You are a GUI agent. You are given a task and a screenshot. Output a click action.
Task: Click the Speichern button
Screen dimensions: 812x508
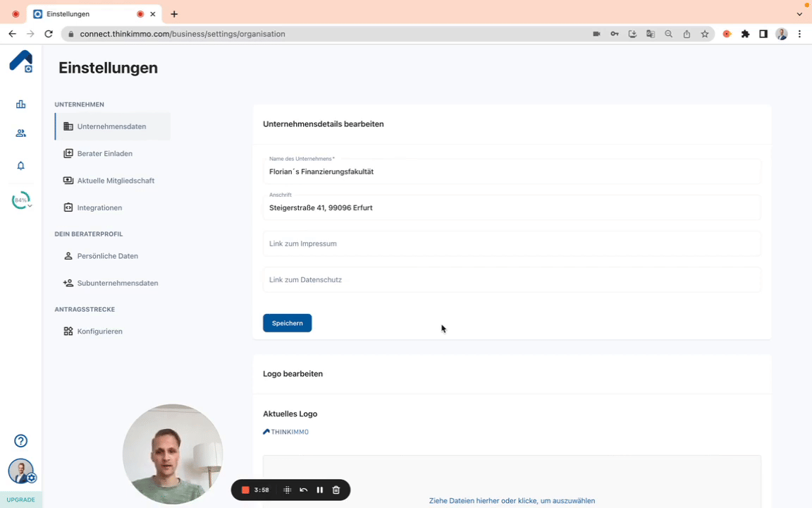click(287, 323)
